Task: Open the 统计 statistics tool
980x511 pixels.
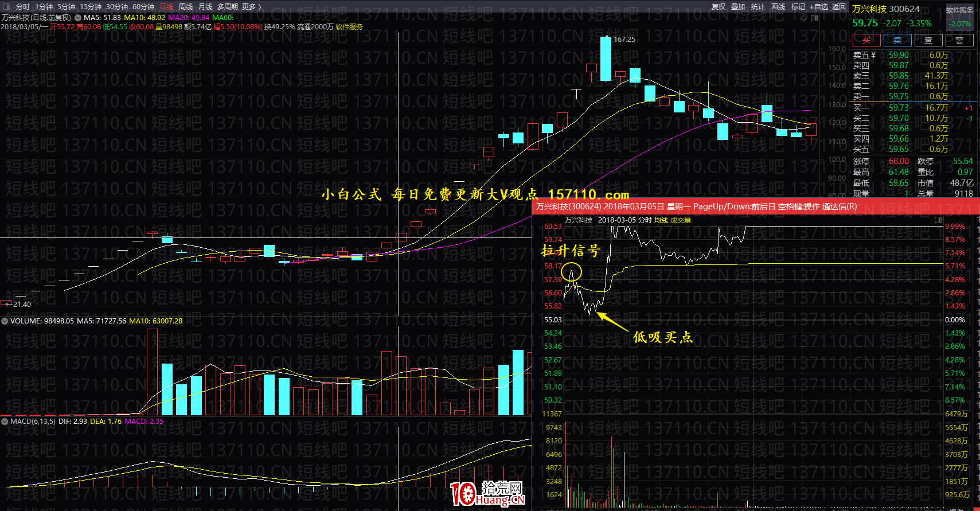Action: pyautogui.click(x=758, y=7)
